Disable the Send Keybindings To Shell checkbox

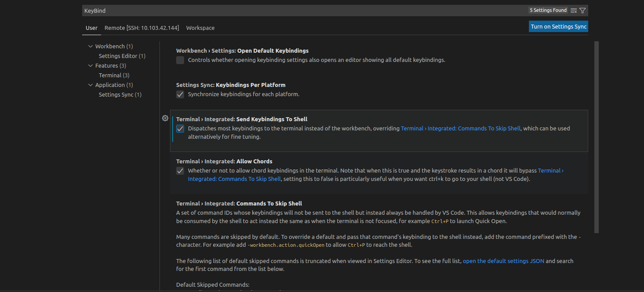click(x=180, y=129)
